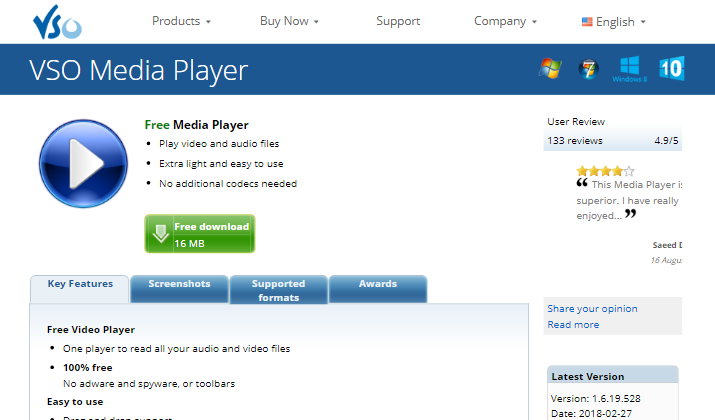Click the '100% free' bullet text
Image resolution: width=715 pixels, height=420 pixels.
(88, 368)
